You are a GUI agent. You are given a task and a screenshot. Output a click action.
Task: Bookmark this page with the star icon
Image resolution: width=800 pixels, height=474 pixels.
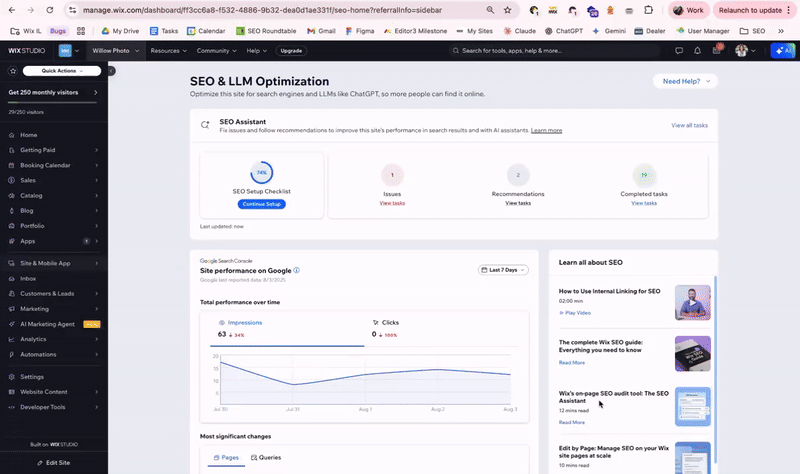(x=507, y=10)
